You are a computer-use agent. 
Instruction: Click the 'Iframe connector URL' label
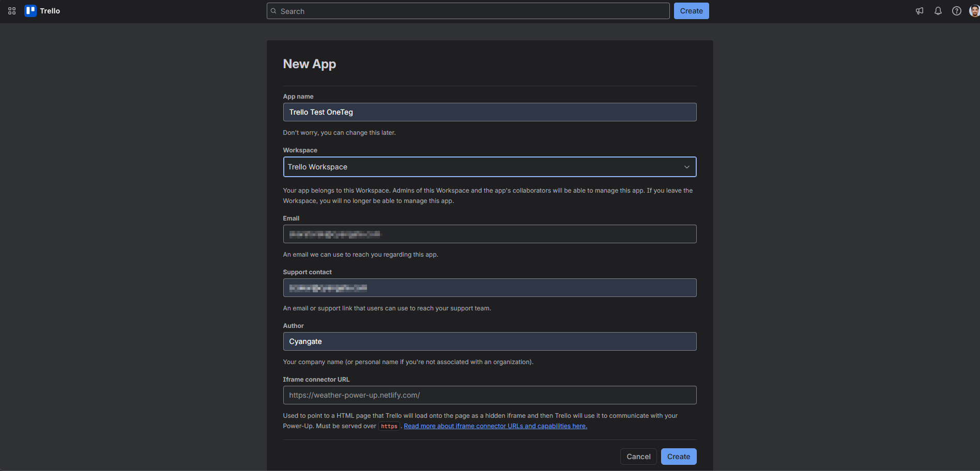[x=316, y=380]
